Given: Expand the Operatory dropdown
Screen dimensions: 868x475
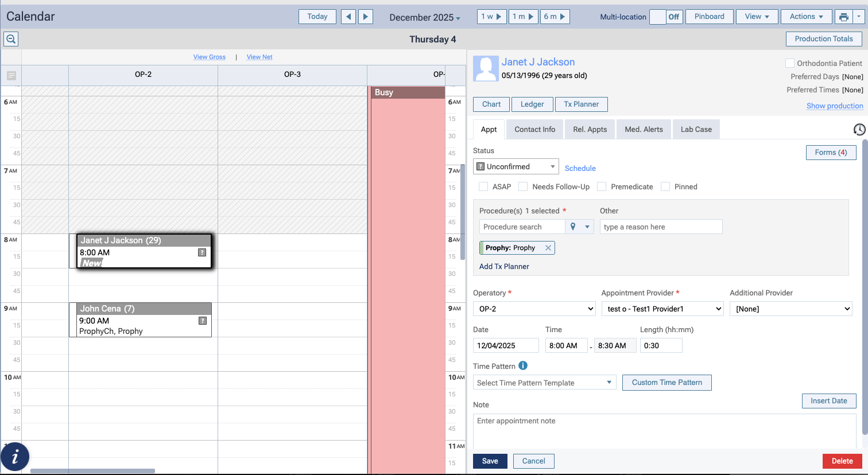Looking at the screenshot, I should (534, 309).
